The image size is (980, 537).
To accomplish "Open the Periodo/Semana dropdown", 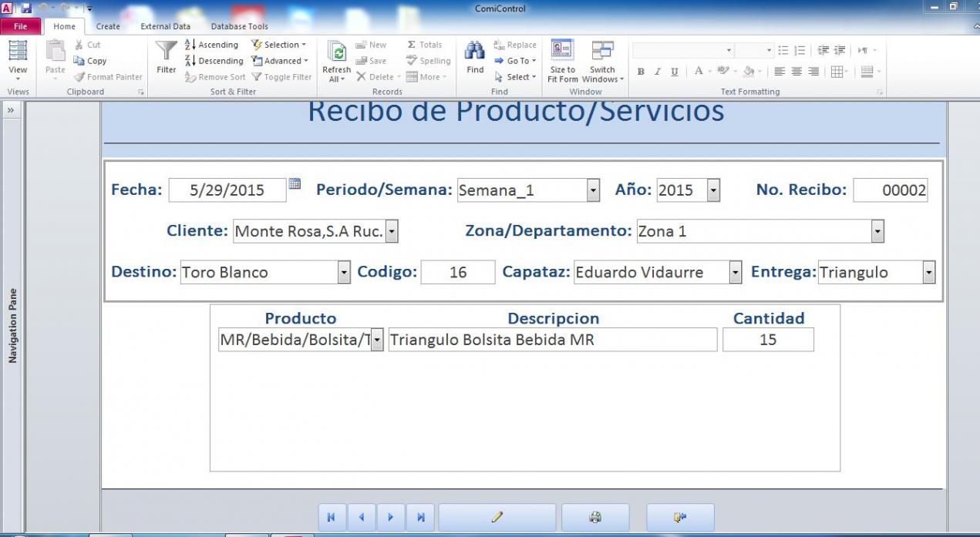I will (x=593, y=190).
